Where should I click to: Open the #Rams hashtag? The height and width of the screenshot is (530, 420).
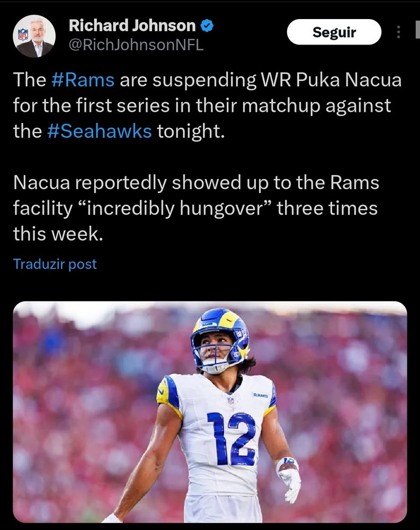(x=83, y=80)
